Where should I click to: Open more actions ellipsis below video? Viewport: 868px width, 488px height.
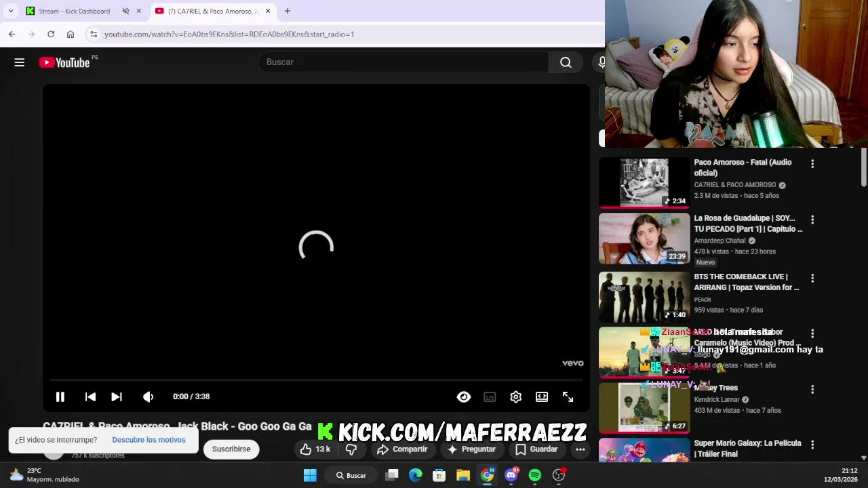coord(580,449)
